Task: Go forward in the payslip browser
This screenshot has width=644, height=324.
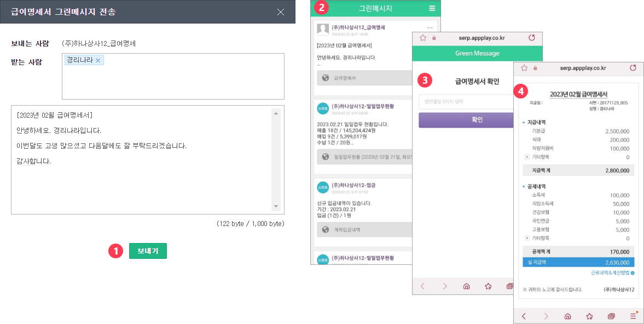Action: [x=546, y=316]
